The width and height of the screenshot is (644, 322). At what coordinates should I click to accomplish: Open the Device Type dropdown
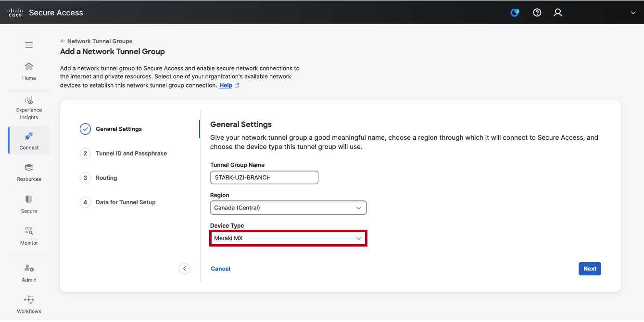pos(288,238)
